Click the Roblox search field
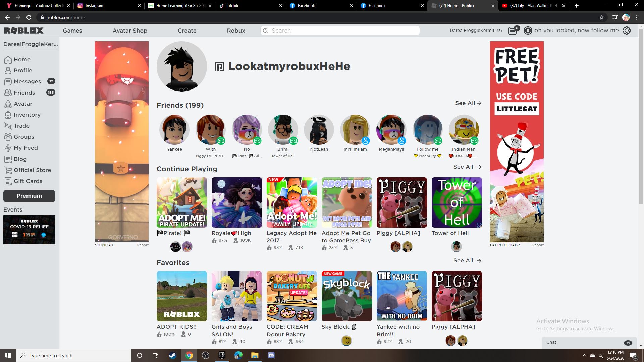 coord(340,31)
